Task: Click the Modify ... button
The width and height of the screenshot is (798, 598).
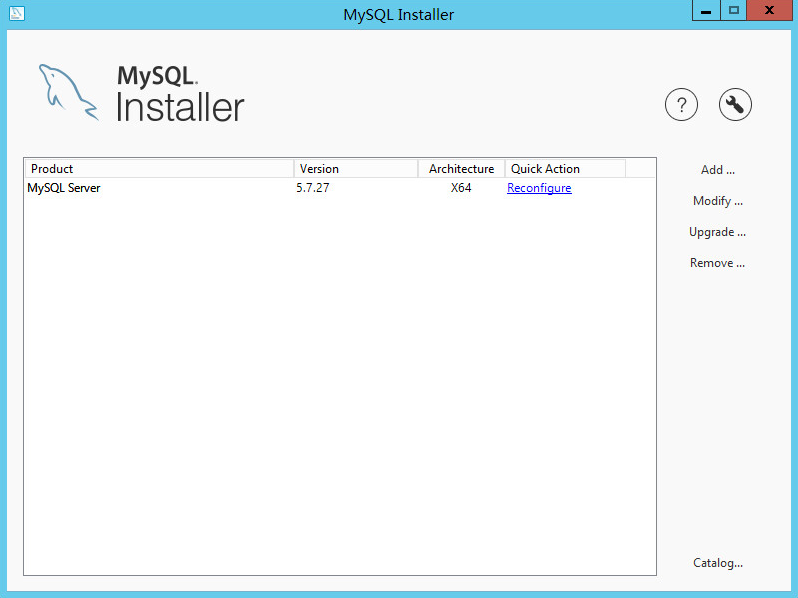Action: point(718,201)
